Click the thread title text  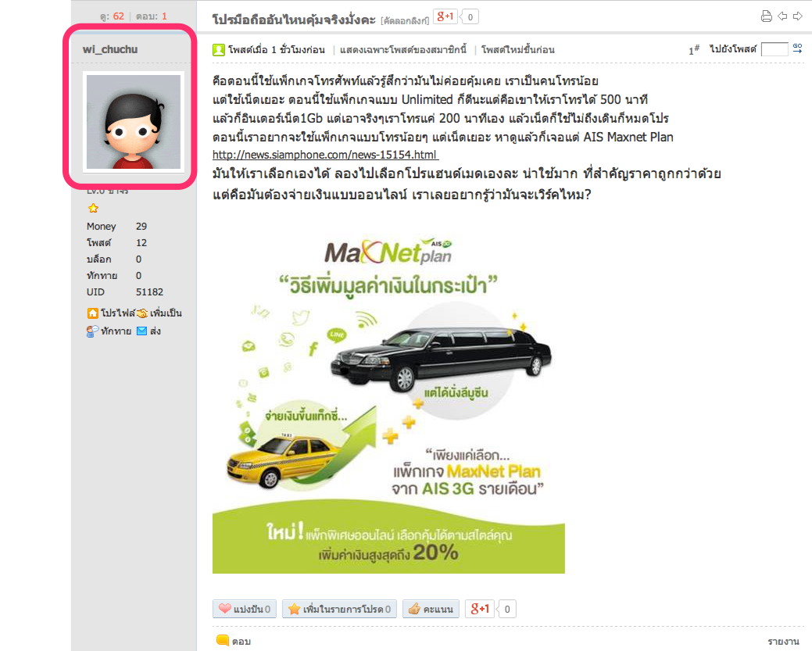[294, 20]
